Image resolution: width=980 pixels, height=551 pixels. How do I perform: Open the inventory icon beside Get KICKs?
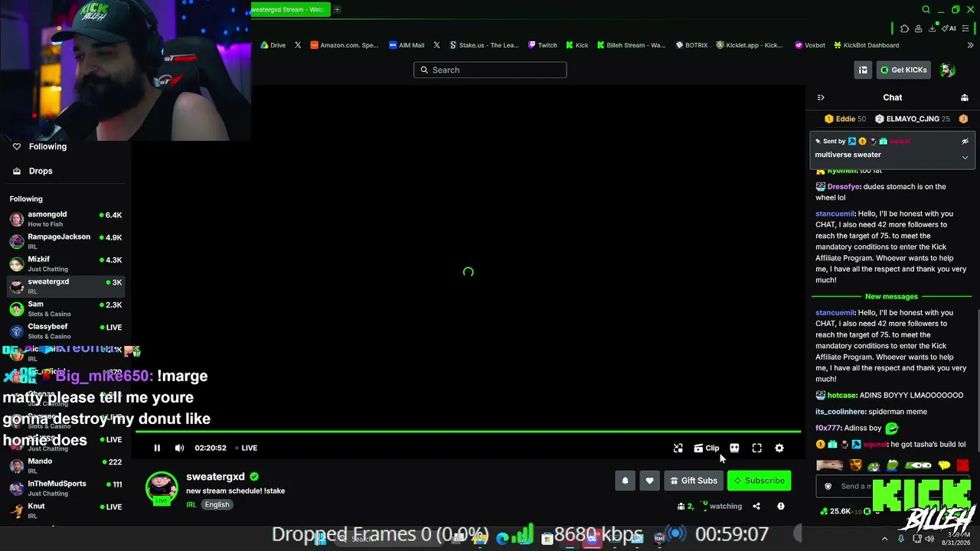pyautogui.click(x=863, y=70)
